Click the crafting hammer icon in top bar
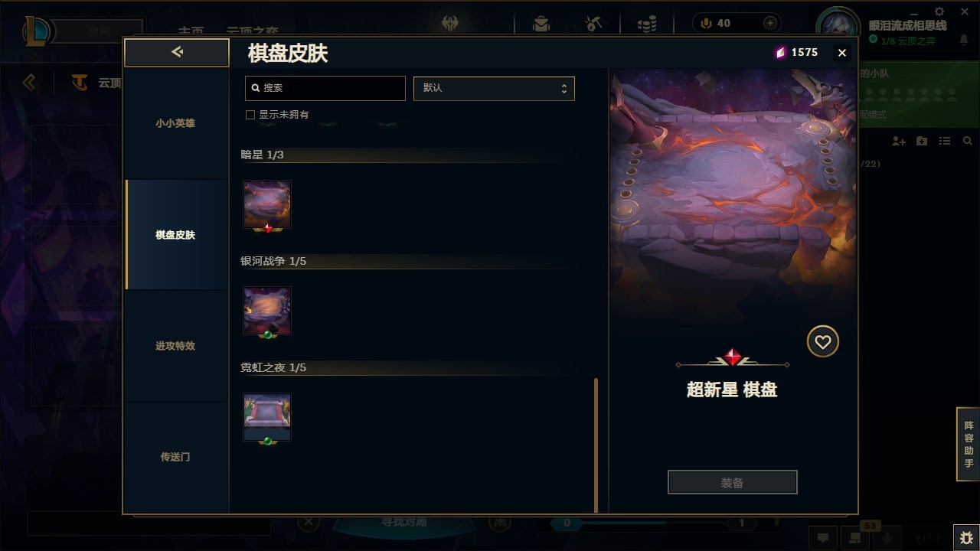980x551 pixels. (x=594, y=24)
